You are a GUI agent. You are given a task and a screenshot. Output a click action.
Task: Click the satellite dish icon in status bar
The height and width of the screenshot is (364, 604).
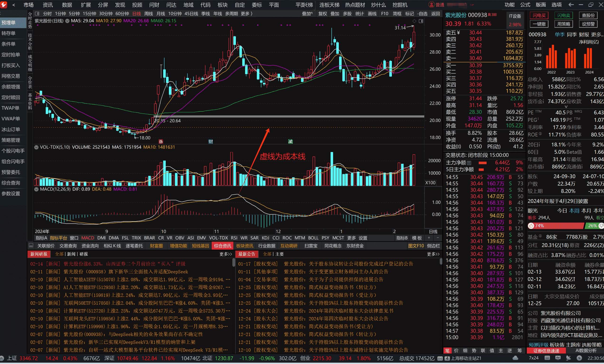coord(568,358)
